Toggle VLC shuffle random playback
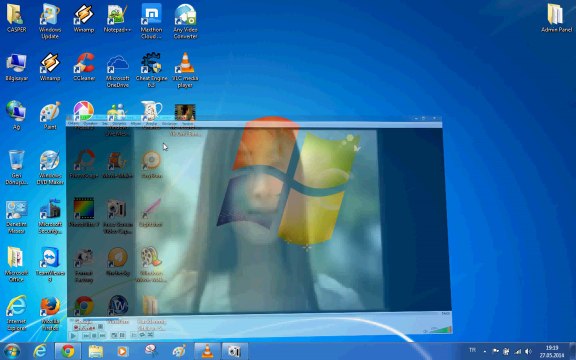 coord(150,335)
